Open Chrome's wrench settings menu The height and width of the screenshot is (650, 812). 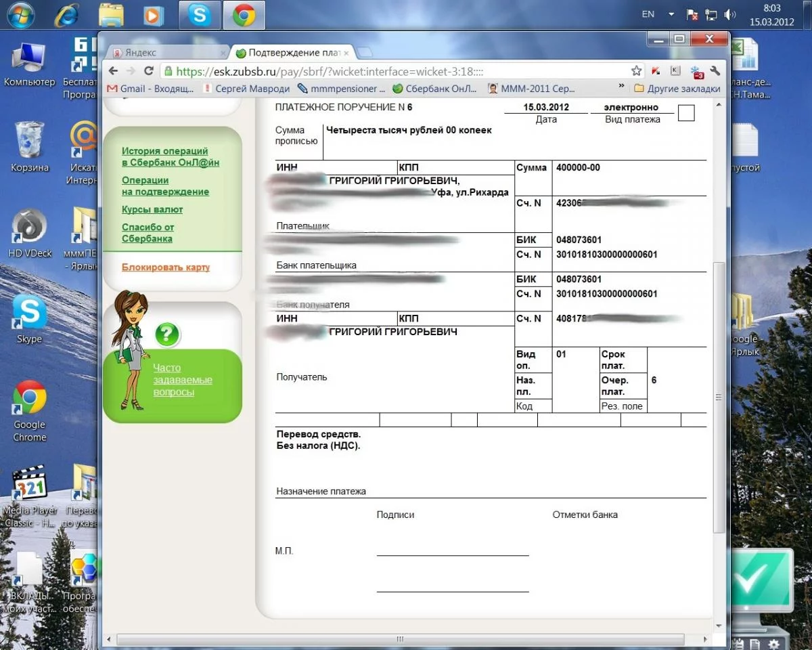715,71
